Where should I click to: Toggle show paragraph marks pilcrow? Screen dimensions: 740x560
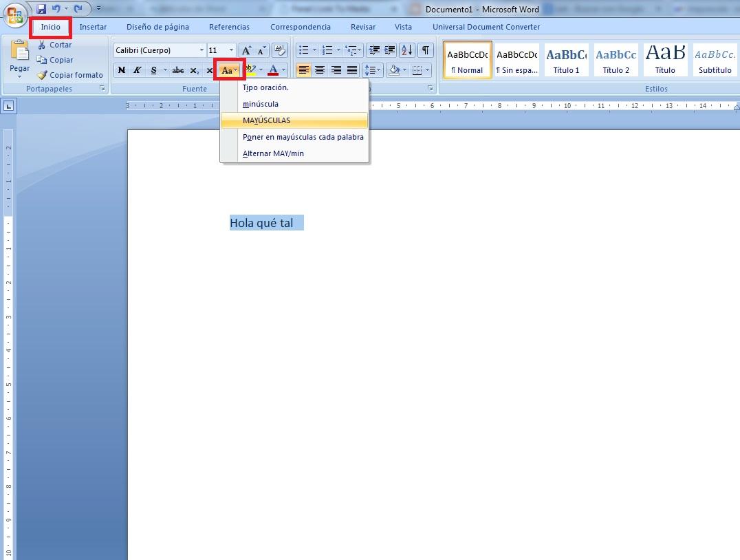(x=426, y=50)
